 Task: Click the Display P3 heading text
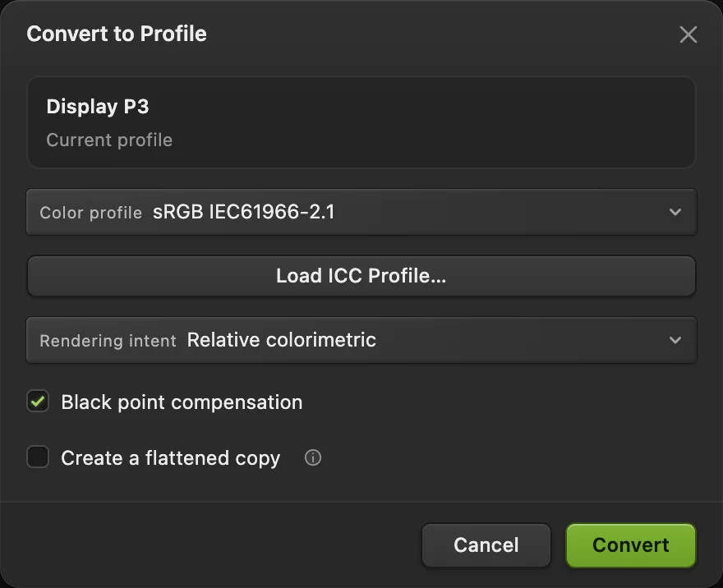pyautogui.click(x=98, y=107)
